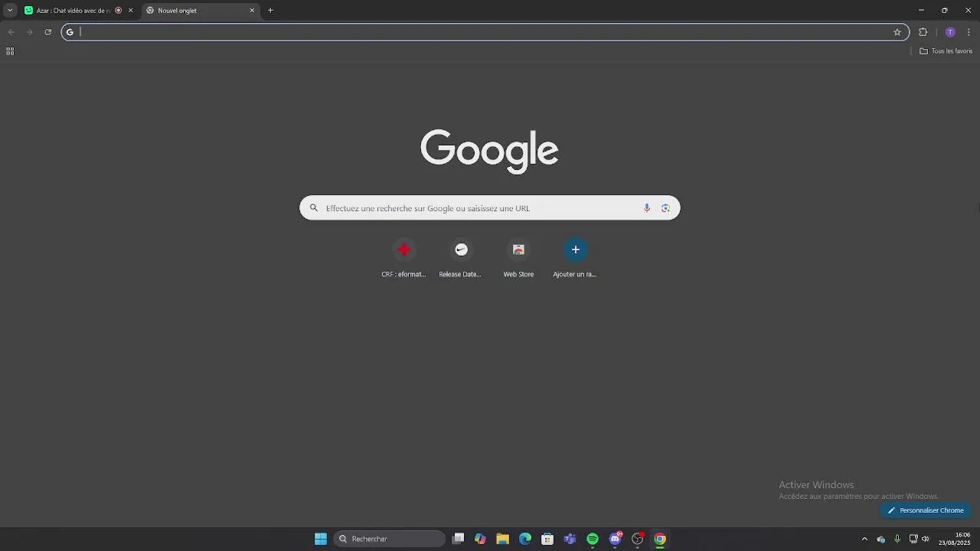Click the magnifier icon in the Google search box

coord(313,208)
